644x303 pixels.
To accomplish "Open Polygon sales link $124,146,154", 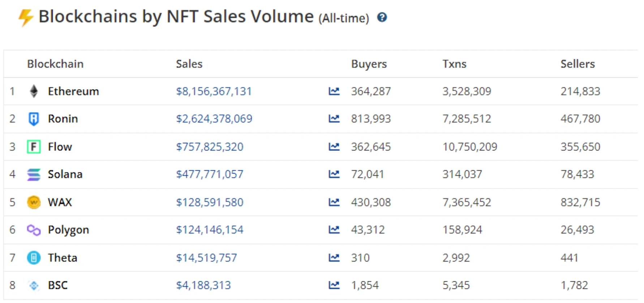I will coord(210,230).
